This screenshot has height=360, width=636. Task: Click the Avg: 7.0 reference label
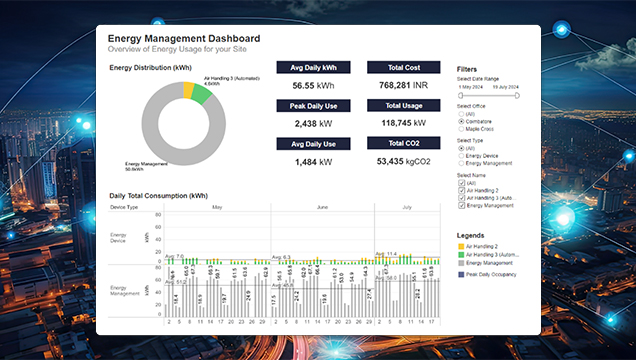(x=174, y=257)
